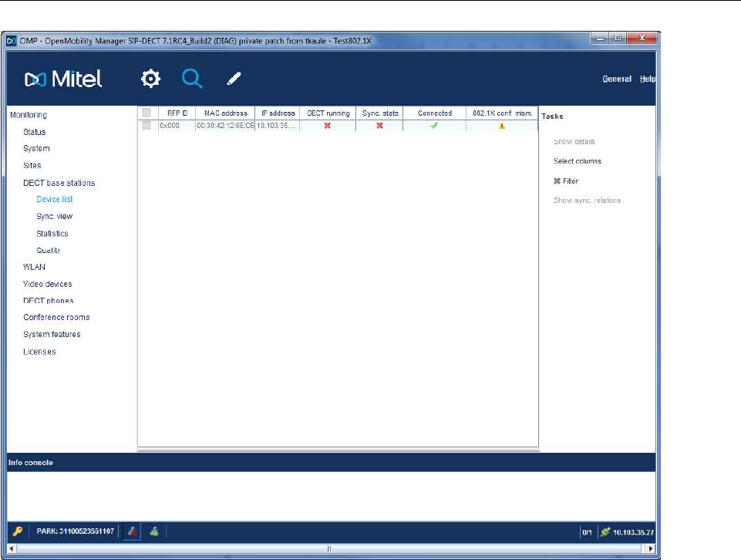Sort by Connected column header
This screenshot has width=741, height=560.
435,113
